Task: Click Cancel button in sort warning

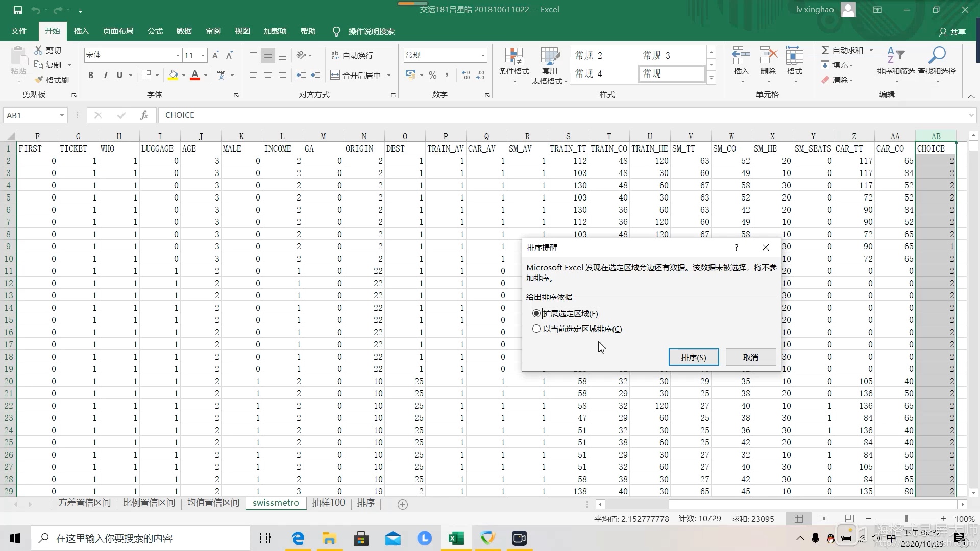Action: (750, 357)
